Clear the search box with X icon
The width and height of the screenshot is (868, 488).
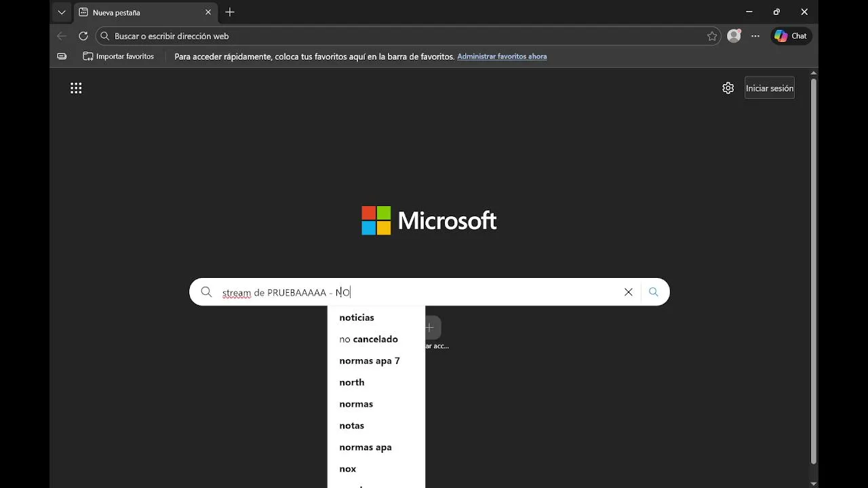pos(629,292)
